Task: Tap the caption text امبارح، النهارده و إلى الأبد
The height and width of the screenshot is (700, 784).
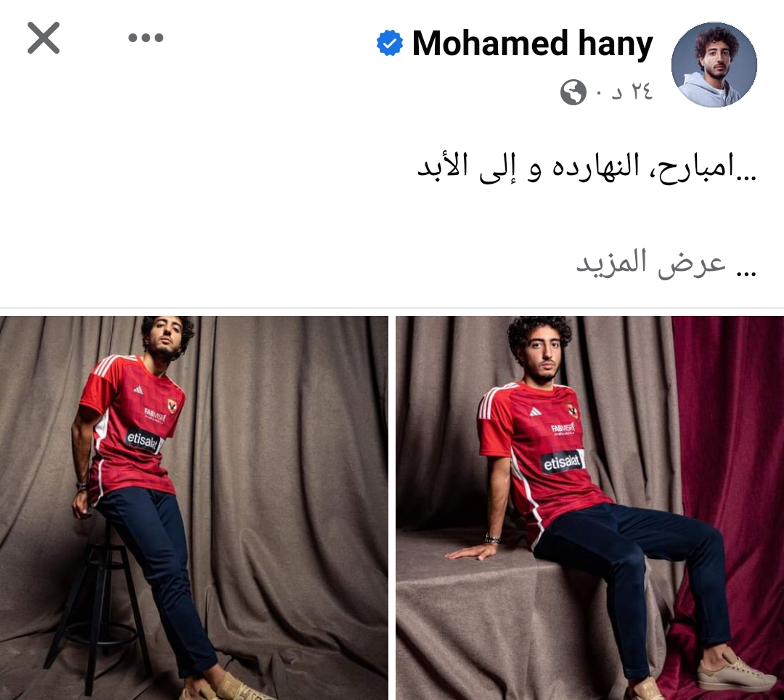Action: 587,168
